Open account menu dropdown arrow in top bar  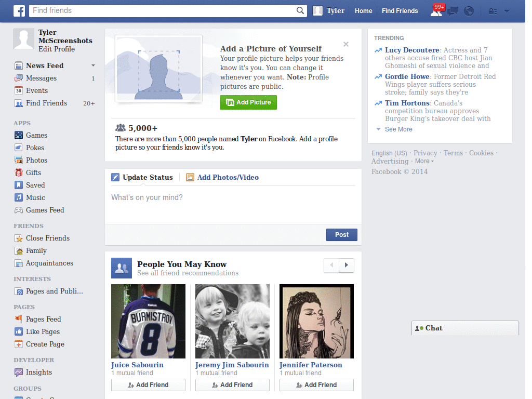[507, 11]
